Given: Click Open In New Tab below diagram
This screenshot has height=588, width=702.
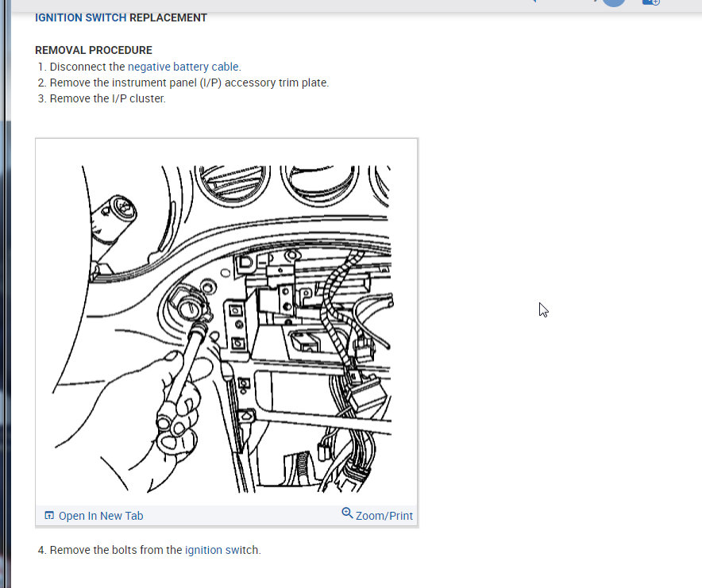Looking at the screenshot, I should 101,516.
